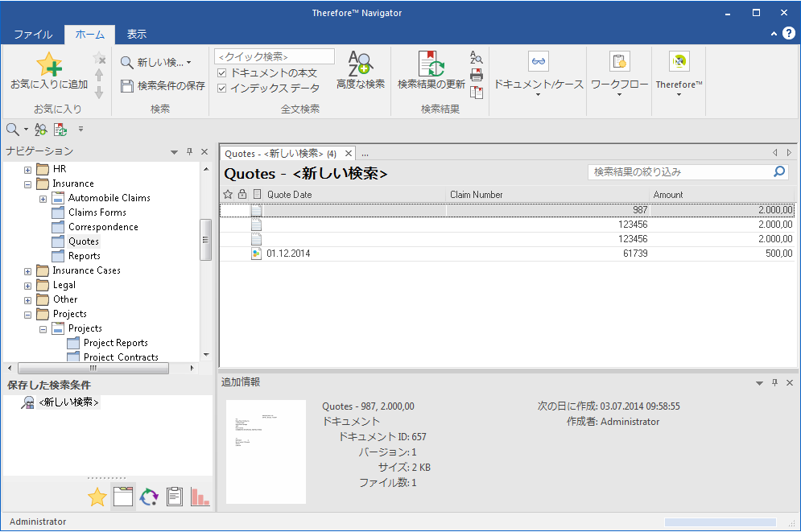Click the Therefore ribbon icon
801x532 pixels.
click(679, 61)
